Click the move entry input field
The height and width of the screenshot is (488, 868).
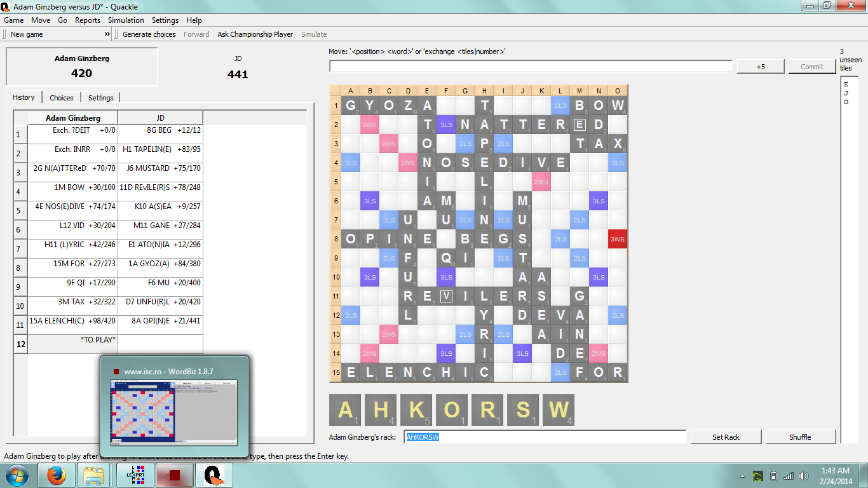(531, 66)
